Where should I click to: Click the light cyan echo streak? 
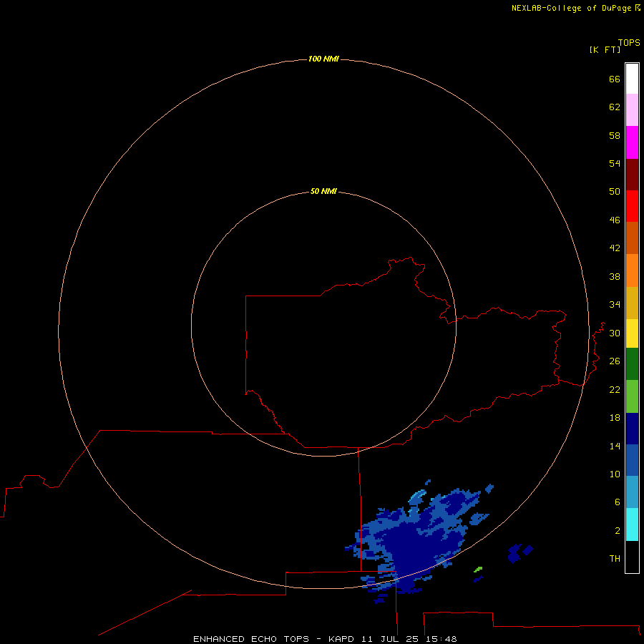point(417,495)
